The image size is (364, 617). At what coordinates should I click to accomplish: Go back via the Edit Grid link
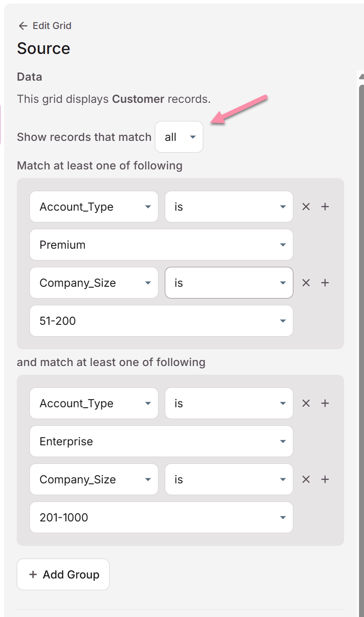click(52, 26)
